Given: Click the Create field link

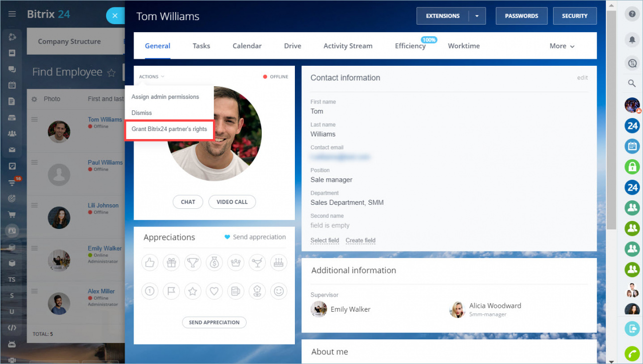Looking at the screenshot, I should (361, 240).
